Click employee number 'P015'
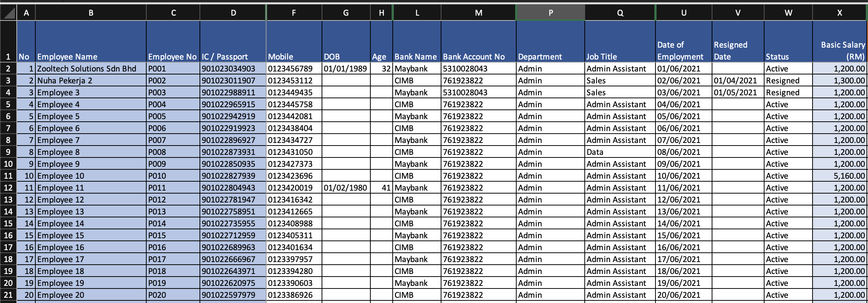This screenshot has width=868, height=303. [x=173, y=235]
